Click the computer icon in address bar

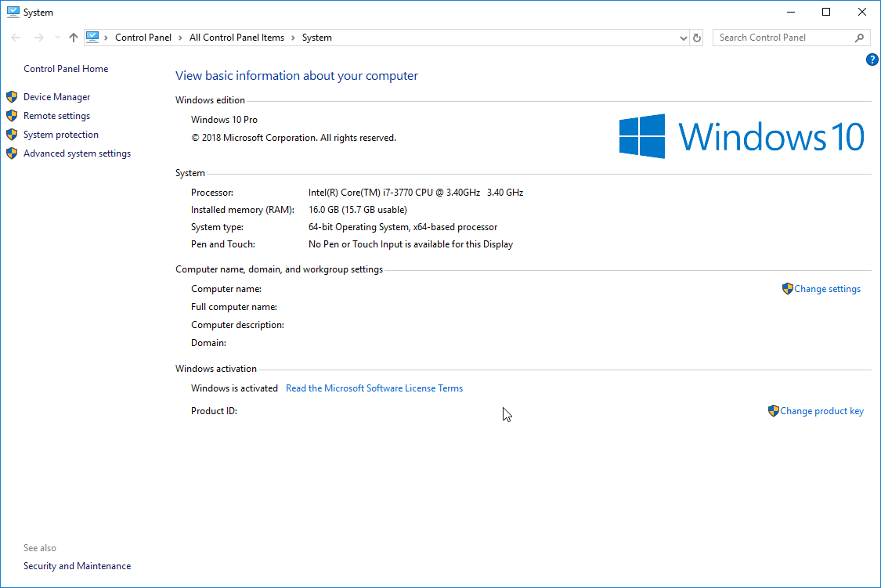pos(92,37)
